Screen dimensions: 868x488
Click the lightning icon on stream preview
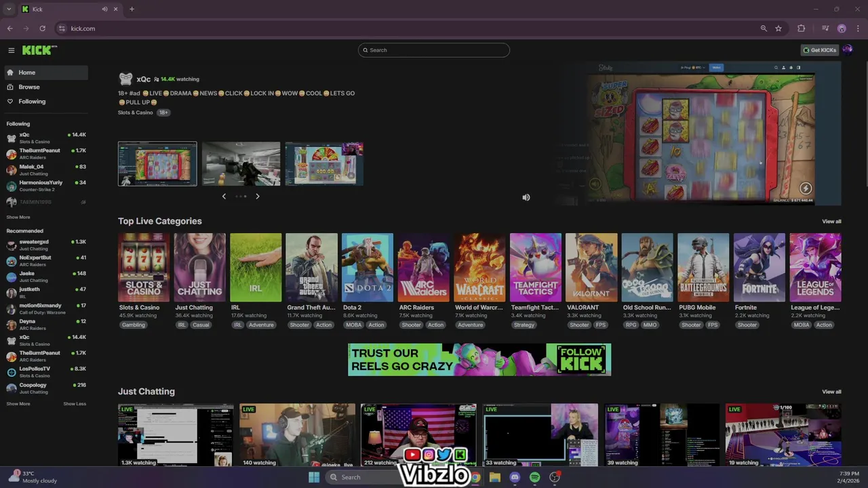806,188
